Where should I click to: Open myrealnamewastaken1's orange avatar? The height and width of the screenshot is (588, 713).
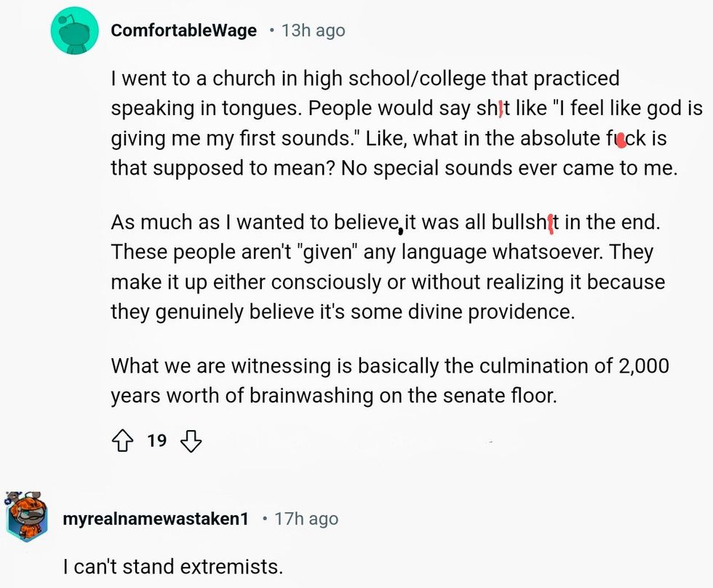pos(28,517)
